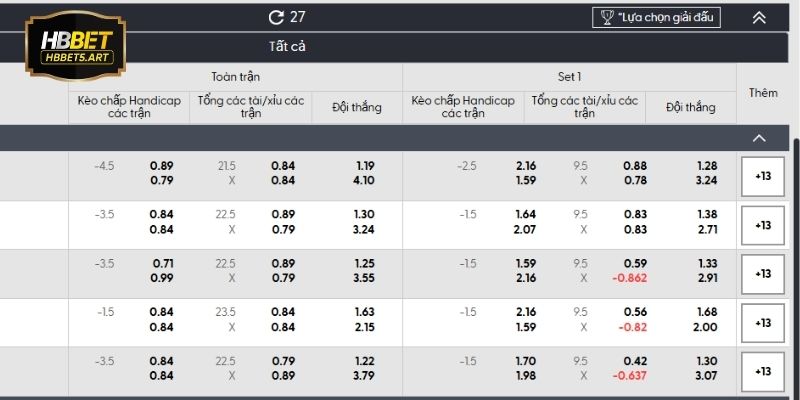Click the refresh countdown icon

[277, 17]
